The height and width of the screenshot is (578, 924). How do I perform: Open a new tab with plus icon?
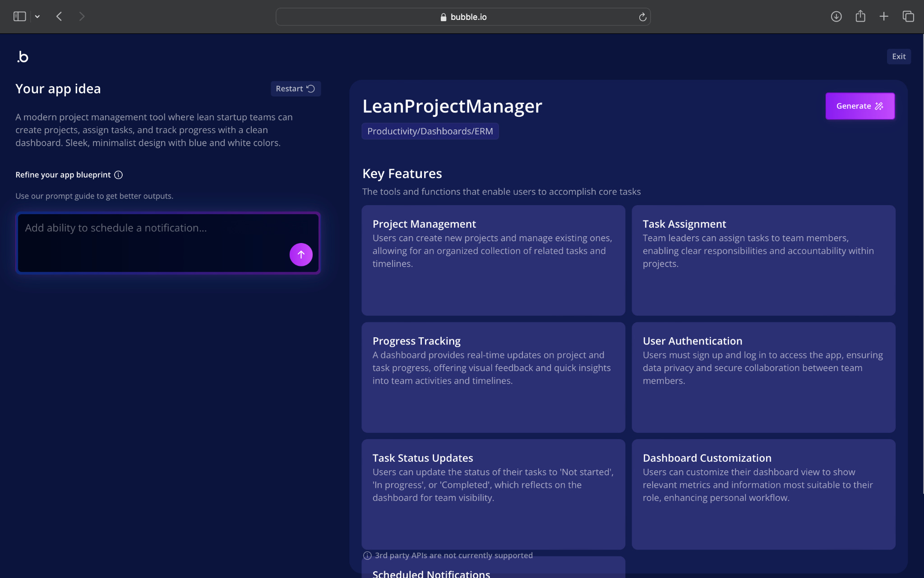(x=884, y=17)
